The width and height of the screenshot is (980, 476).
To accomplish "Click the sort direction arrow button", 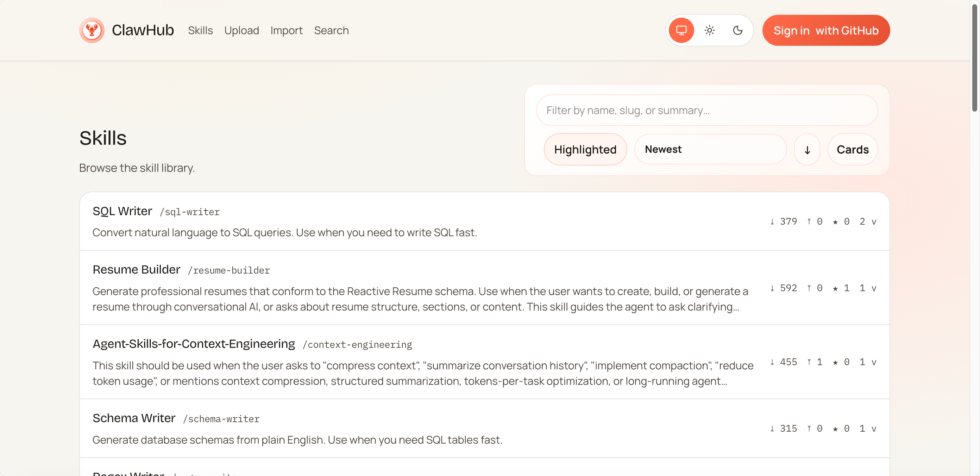I will [x=807, y=150].
